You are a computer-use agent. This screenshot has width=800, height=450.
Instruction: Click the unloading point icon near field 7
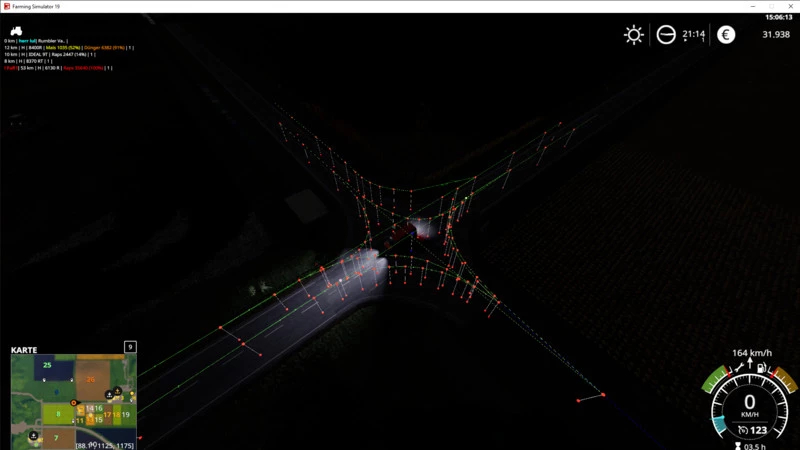click(34, 436)
